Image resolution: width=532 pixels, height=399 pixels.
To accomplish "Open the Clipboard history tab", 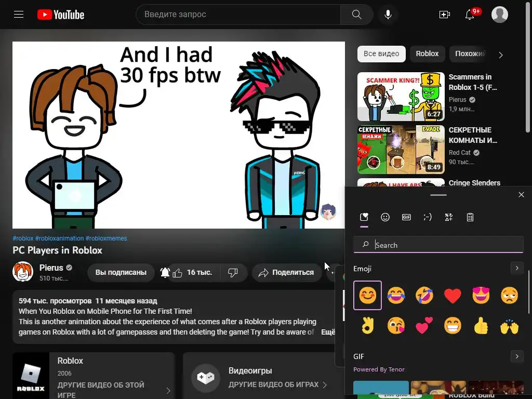I will pos(470,217).
